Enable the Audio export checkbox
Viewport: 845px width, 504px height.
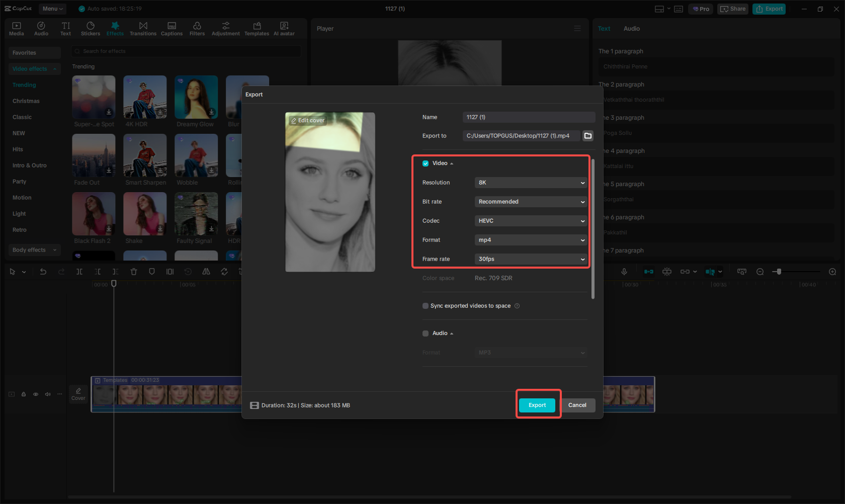[425, 333]
